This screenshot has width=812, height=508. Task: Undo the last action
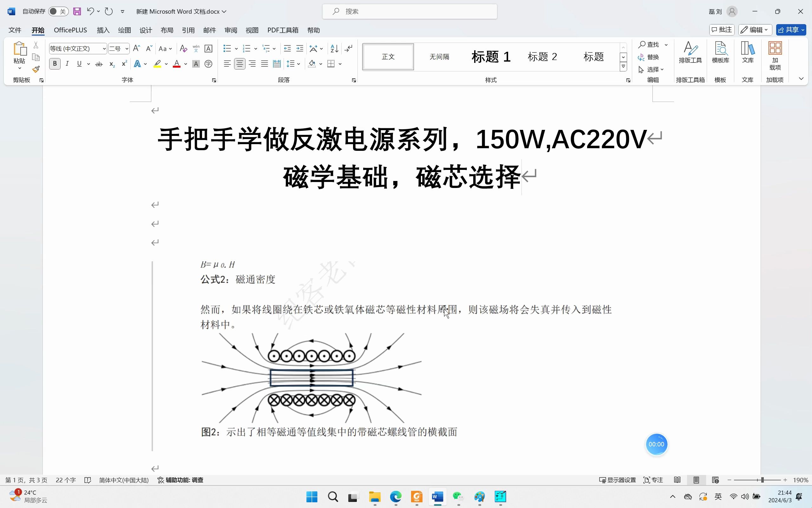tap(90, 11)
